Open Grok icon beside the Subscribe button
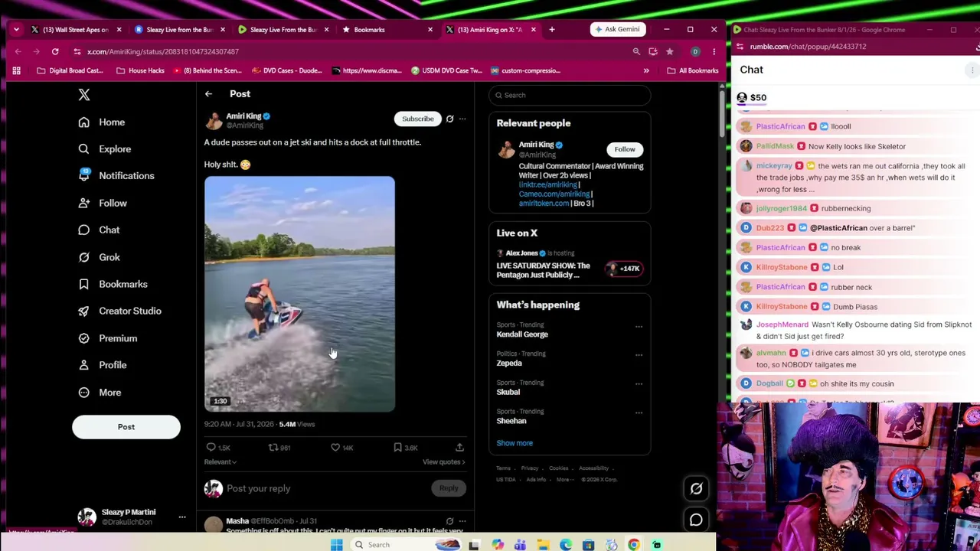Image resolution: width=980 pixels, height=551 pixels. (x=449, y=119)
